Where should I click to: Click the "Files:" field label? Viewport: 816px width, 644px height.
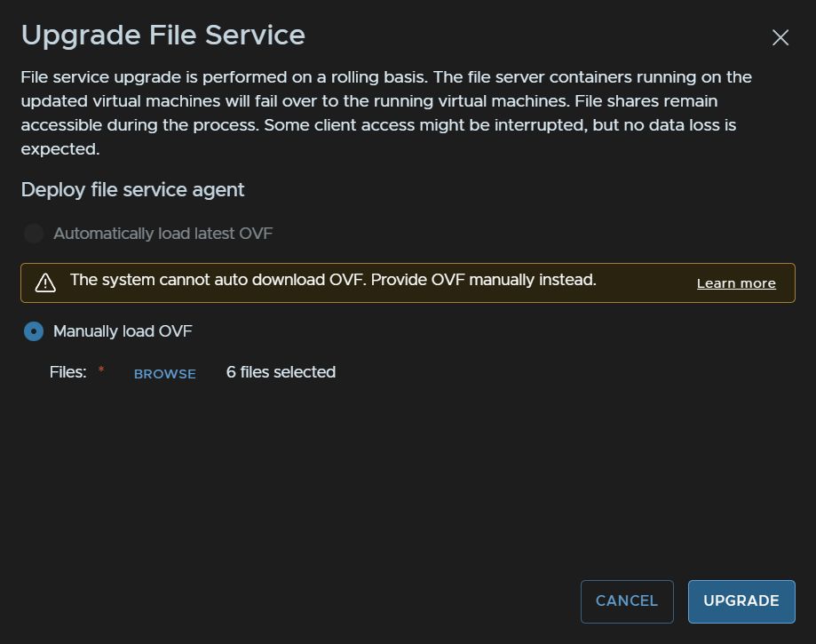coord(68,372)
